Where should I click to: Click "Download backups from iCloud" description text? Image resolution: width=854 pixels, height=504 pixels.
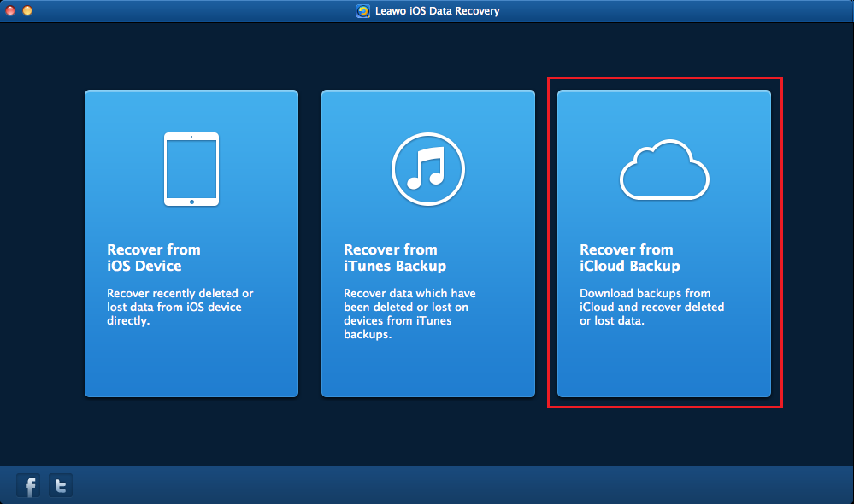pos(651,308)
